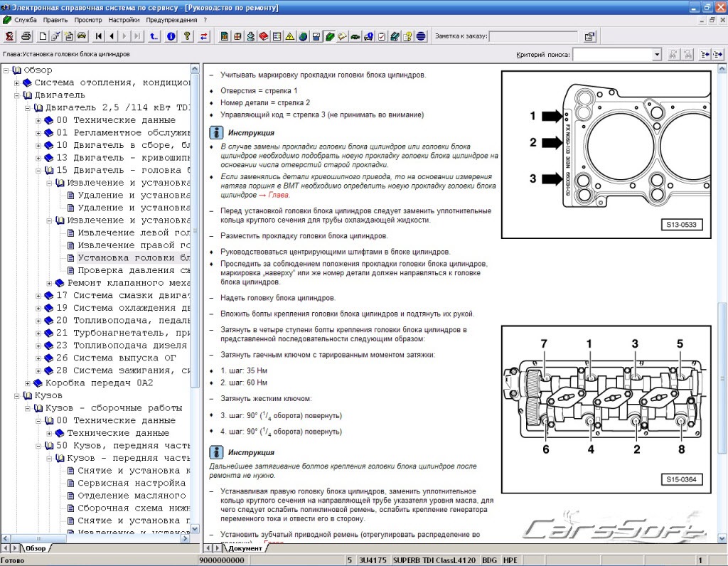
Task: Click the globe icon in the toolbar
Action: click(x=304, y=36)
